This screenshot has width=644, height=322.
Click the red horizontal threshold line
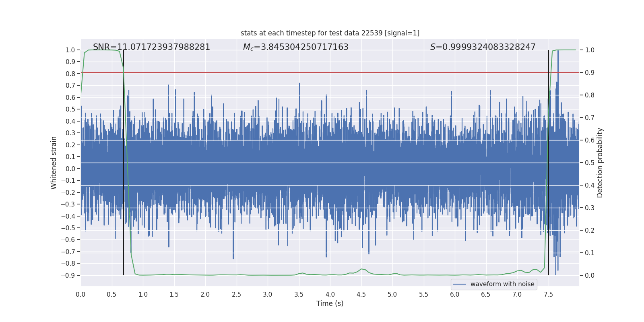[x=330, y=72]
